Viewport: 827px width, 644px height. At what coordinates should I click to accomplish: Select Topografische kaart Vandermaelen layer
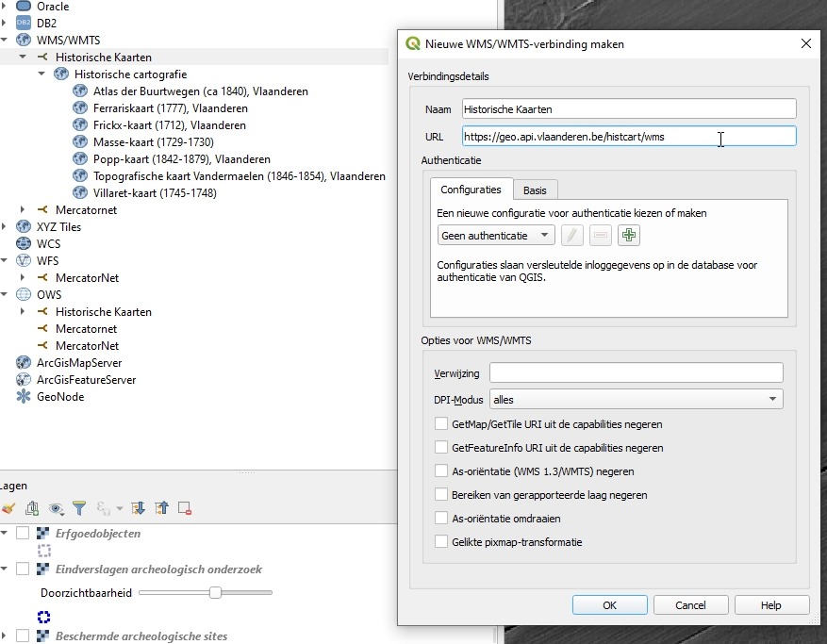240,176
